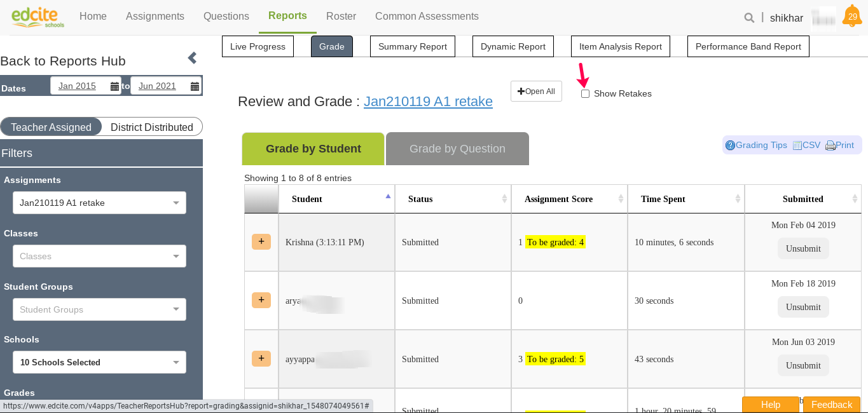Open the 10 Schools Selected dropdown
Screen dimensions: 868x413
tap(99, 362)
